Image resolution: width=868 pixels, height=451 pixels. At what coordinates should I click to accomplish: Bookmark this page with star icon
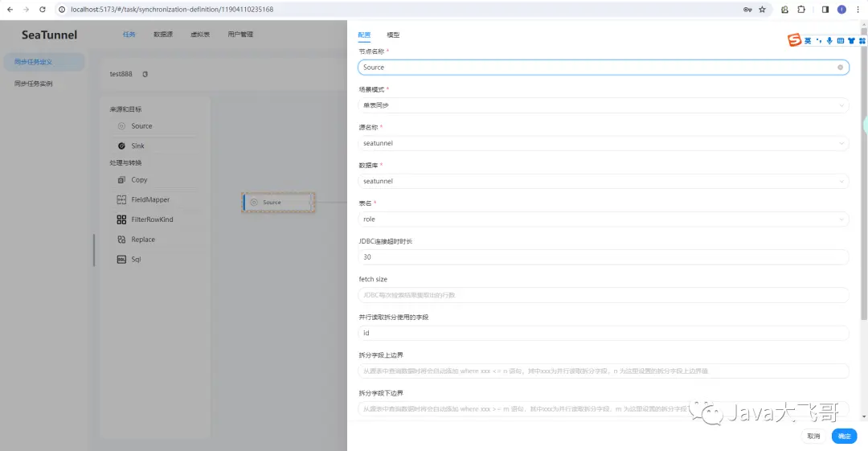[762, 10]
